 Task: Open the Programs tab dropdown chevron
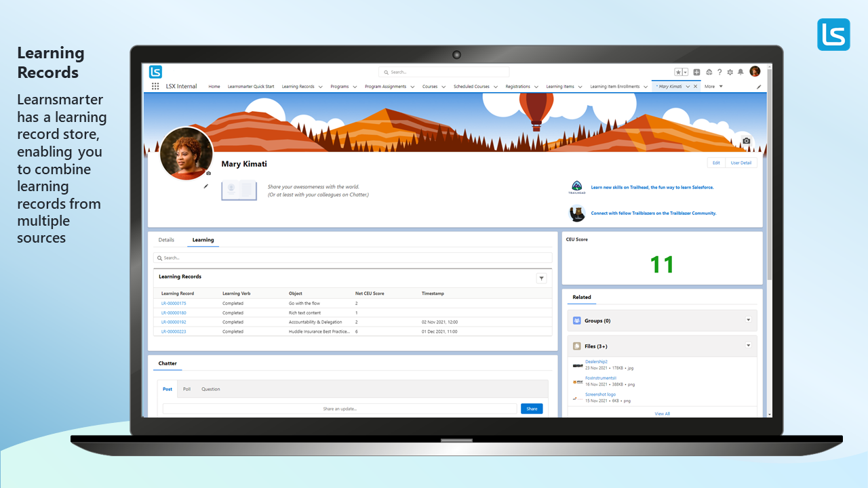coord(355,87)
